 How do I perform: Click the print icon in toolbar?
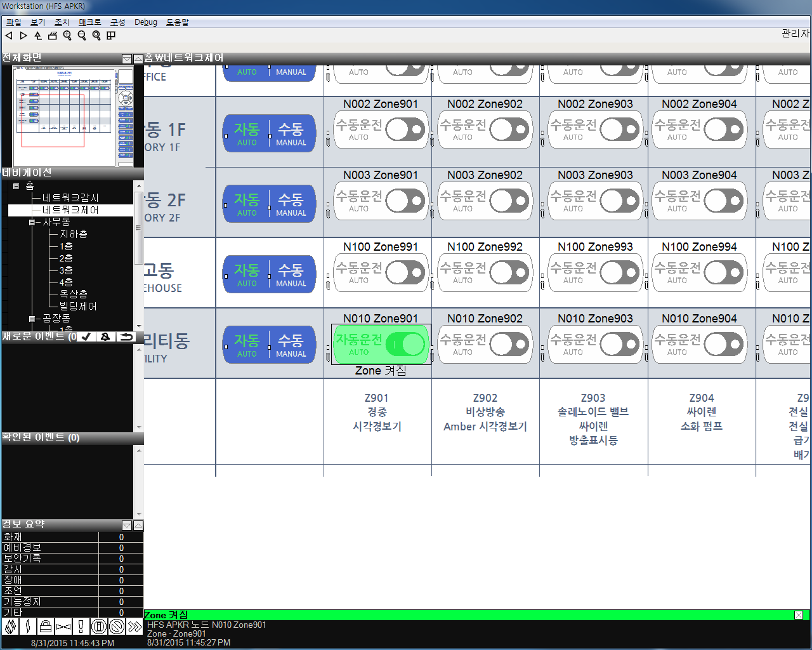coord(53,36)
